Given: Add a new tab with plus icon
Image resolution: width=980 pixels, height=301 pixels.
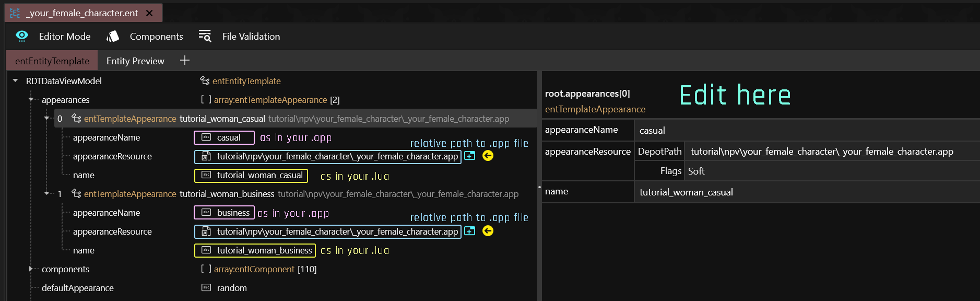Looking at the screenshot, I should click(184, 61).
